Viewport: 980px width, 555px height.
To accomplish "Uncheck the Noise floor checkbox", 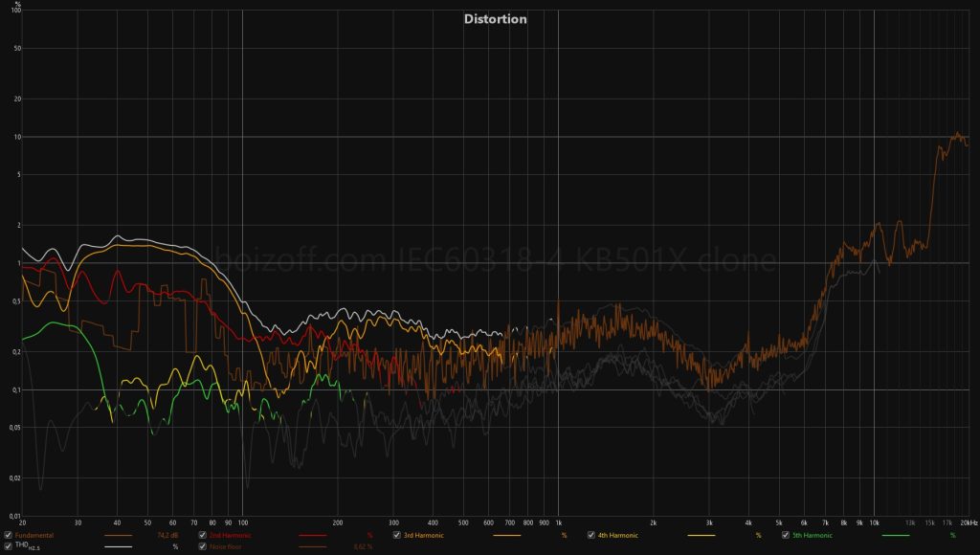I will (203, 546).
